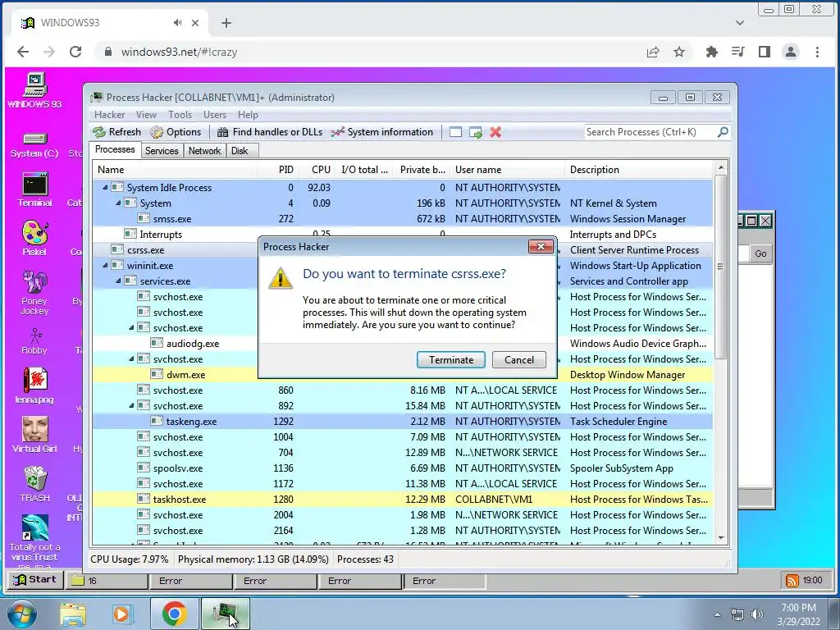
Task: Click the process list scrollbar down arrow
Action: 720,538
